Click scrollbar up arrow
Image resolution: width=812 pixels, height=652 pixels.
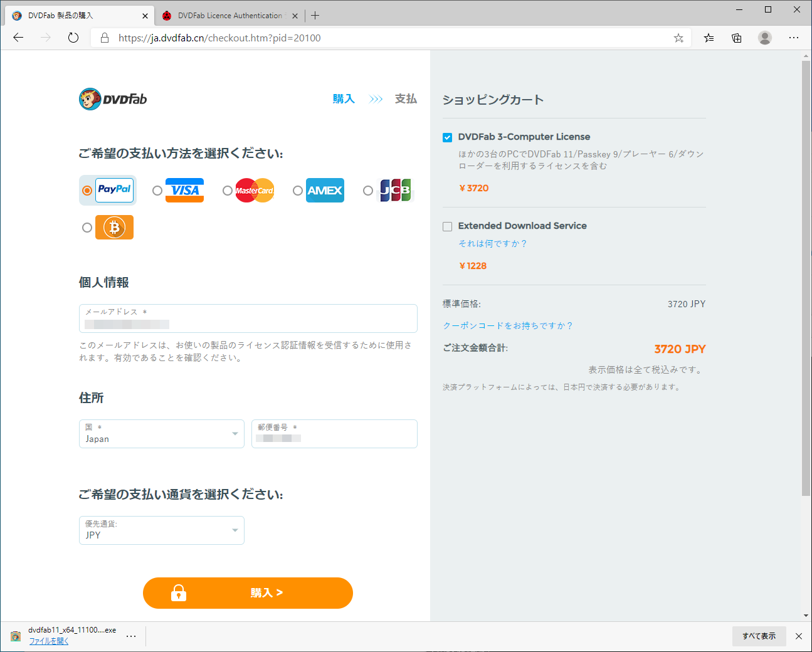[806, 56]
